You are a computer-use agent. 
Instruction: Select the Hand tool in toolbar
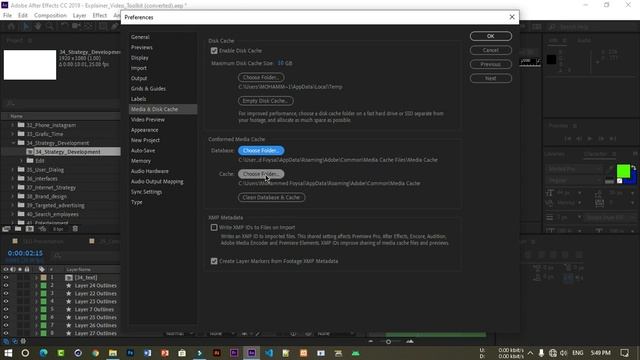[38, 27]
